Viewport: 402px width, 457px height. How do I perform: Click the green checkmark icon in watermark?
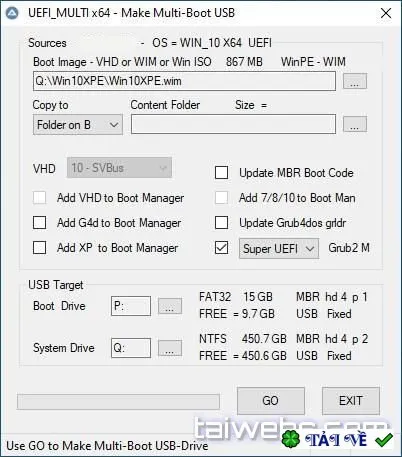(x=384, y=440)
